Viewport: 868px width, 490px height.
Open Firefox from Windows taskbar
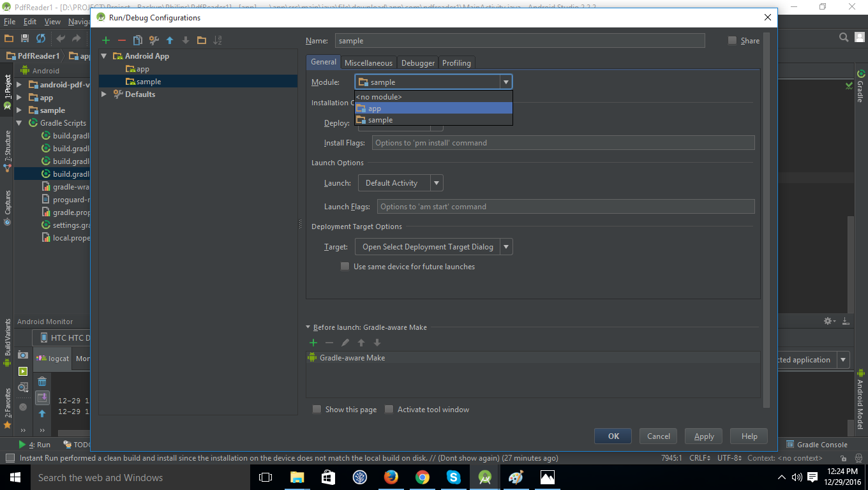click(391, 477)
